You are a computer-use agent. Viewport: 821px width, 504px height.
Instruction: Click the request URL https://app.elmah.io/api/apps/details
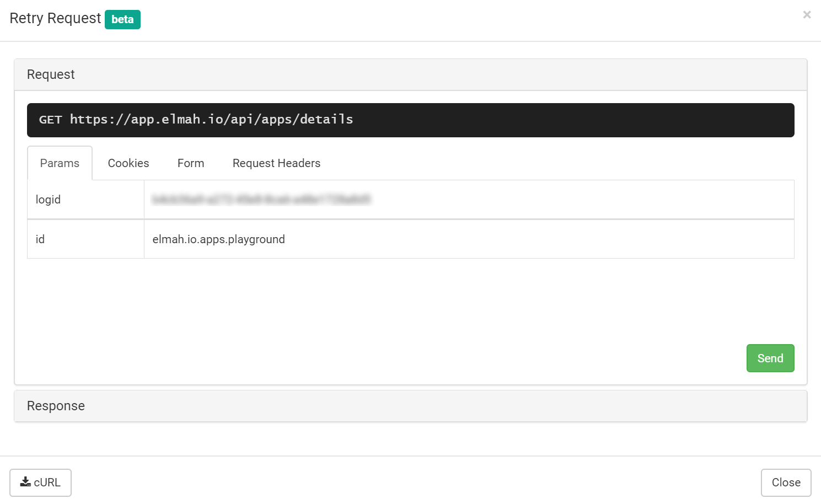211,120
